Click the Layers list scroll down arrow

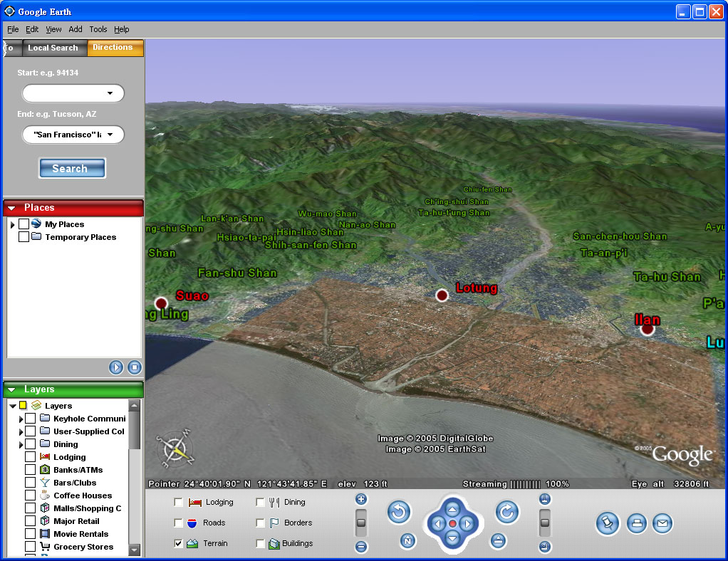coord(134,550)
